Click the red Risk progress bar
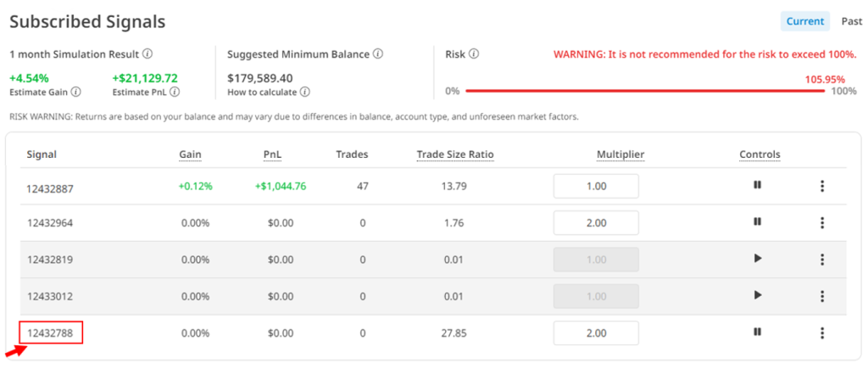This screenshot has height=375, width=868. pyautogui.click(x=644, y=91)
